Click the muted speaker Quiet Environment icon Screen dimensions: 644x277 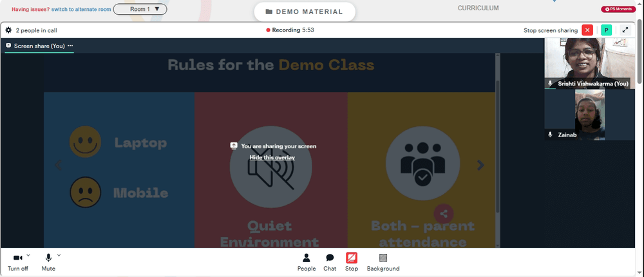[270, 167]
